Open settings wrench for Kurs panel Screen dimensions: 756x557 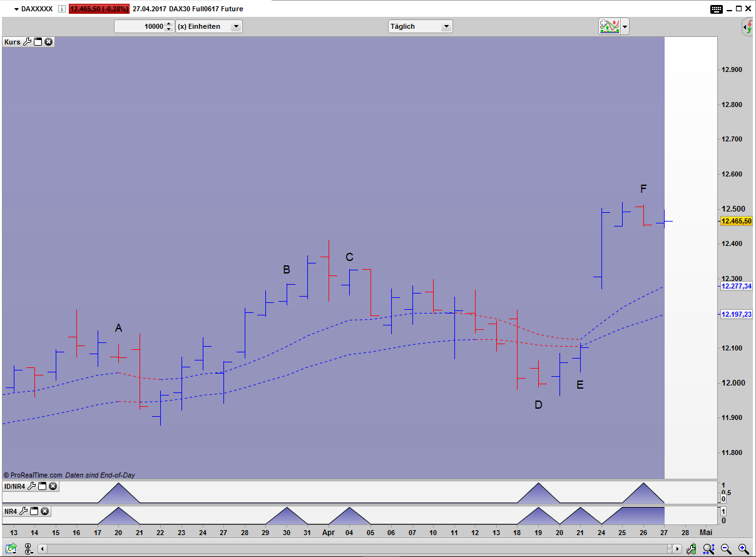point(27,42)
